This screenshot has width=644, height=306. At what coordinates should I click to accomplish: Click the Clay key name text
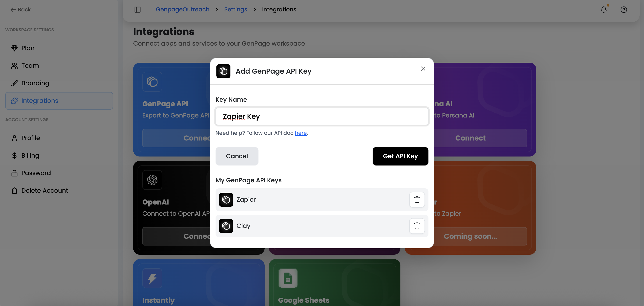pos(243,226)
